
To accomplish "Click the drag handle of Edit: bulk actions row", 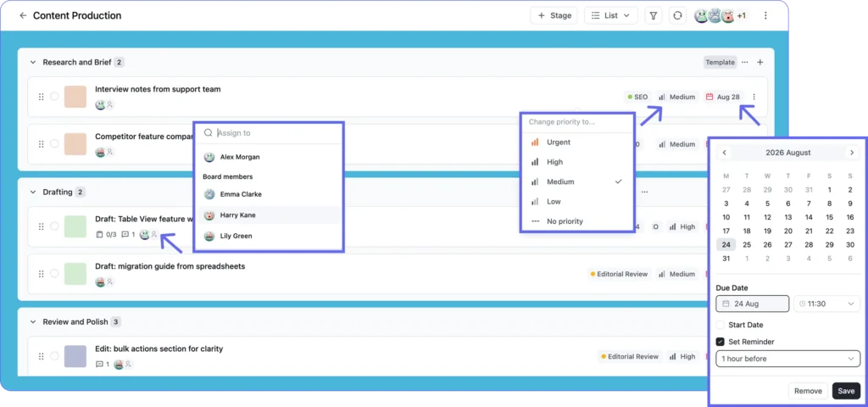I will point(41,357).
